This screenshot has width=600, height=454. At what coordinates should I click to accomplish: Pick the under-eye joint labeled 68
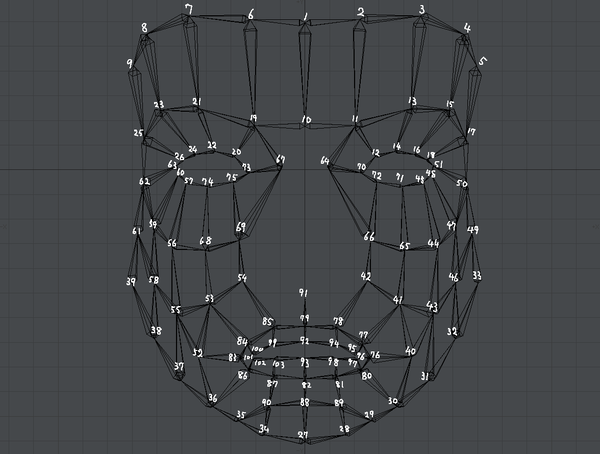205,241
